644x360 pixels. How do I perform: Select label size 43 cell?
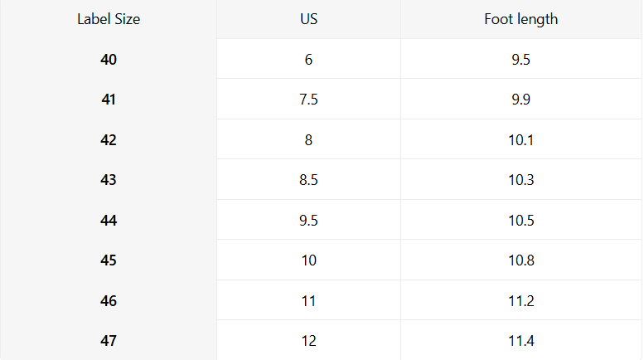click(x=109, y=180)
